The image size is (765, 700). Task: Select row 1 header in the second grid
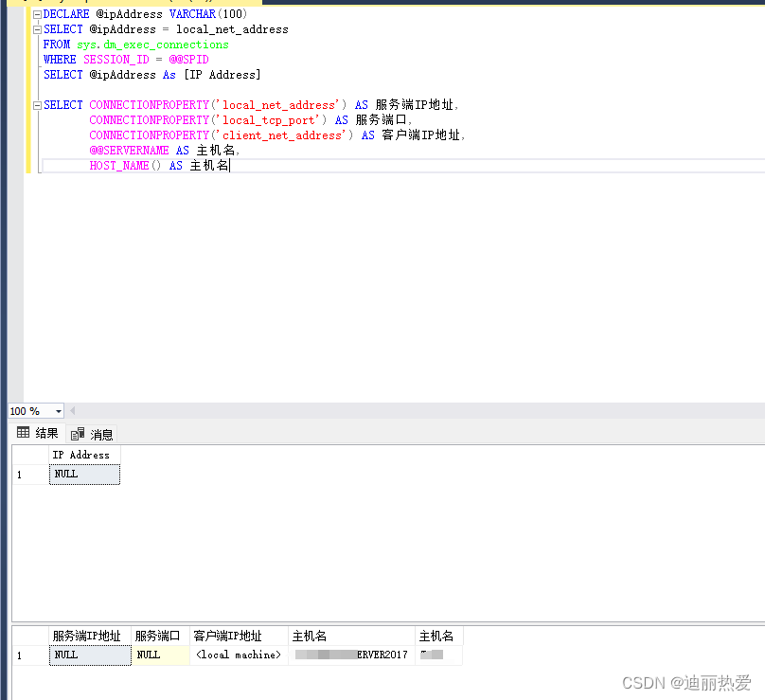pyautogui.click(x=29, y=655)
